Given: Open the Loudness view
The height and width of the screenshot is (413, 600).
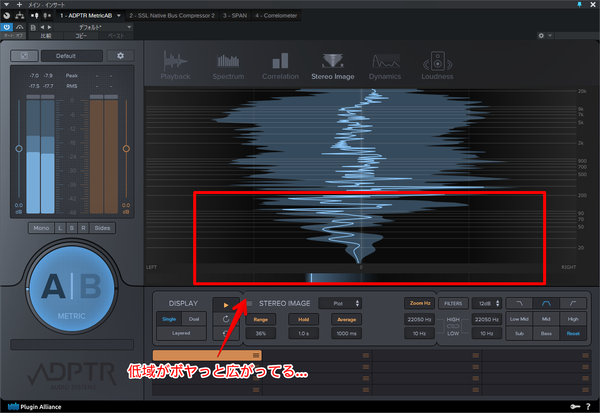Looking at the screenshot, I should tap(437, 65).
